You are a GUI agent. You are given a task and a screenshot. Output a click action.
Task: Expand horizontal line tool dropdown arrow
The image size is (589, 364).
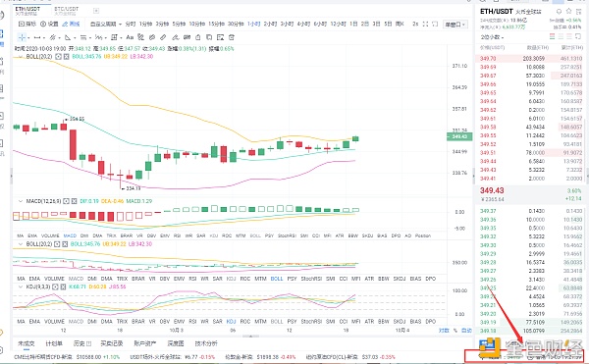click(43, 37)
